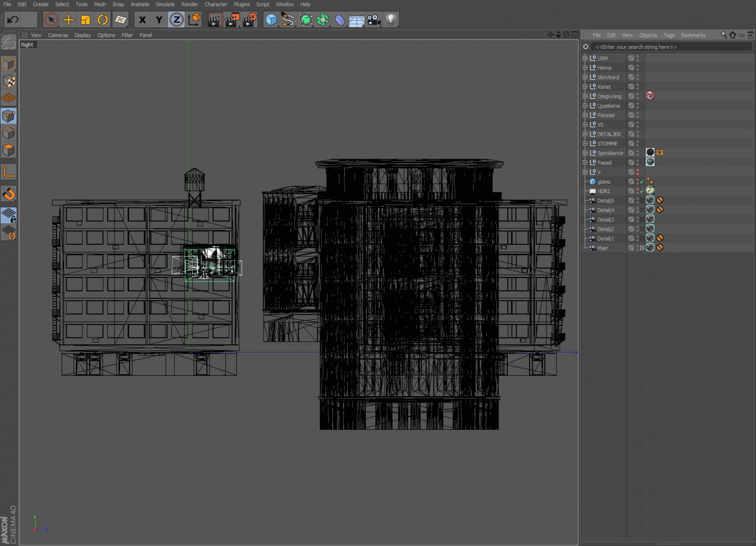The width and height of the screenshot is (756, 546).
Task: Toggle visibility dots for VS object
Action: point(638,125)
